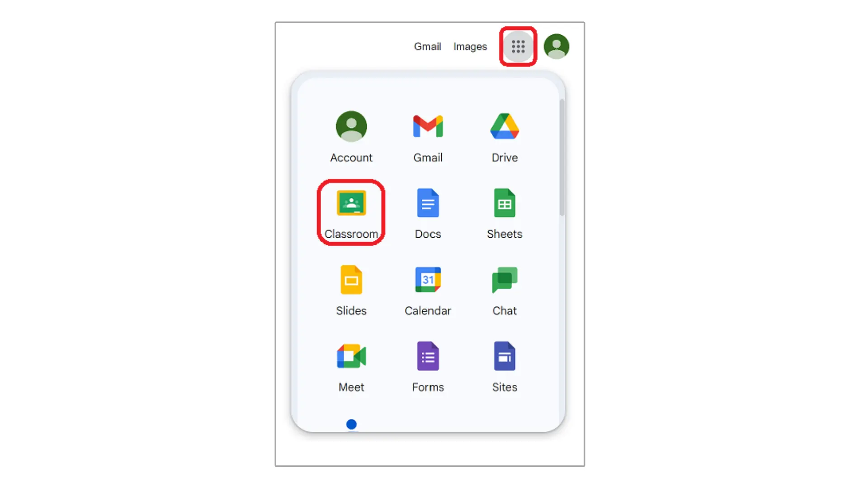Launch Google Slides app
This screenshot has height=488, width=868.
(351, 280)
